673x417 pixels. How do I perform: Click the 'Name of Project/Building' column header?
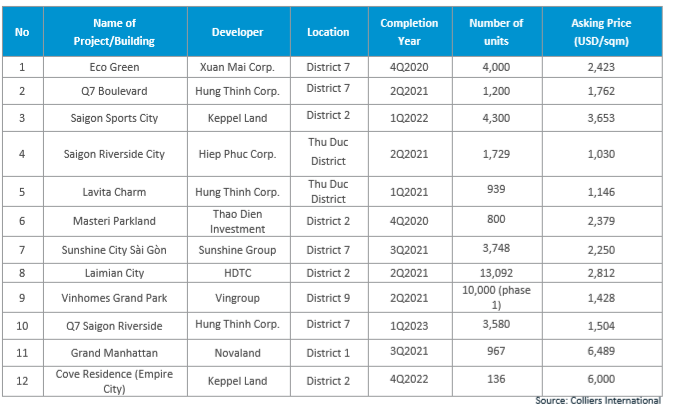115,32
